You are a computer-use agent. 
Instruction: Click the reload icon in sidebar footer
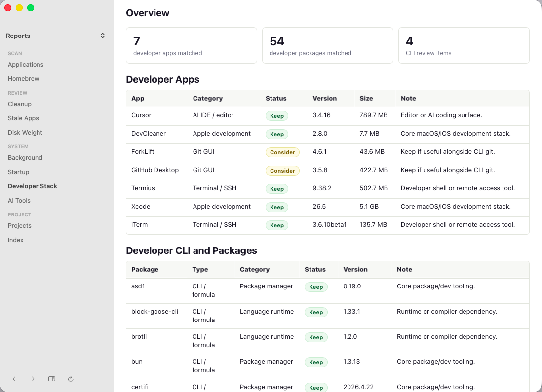click(x=71, y=379)
